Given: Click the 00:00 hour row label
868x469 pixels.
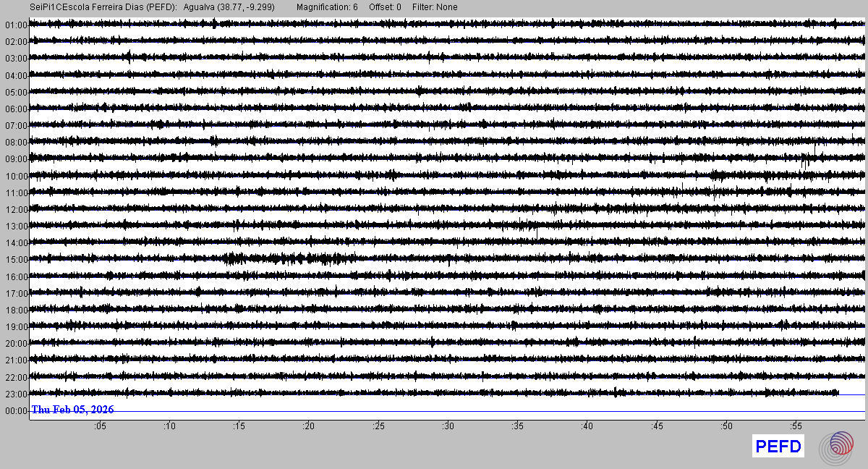Looking at the screenshot, I should 16,411.
